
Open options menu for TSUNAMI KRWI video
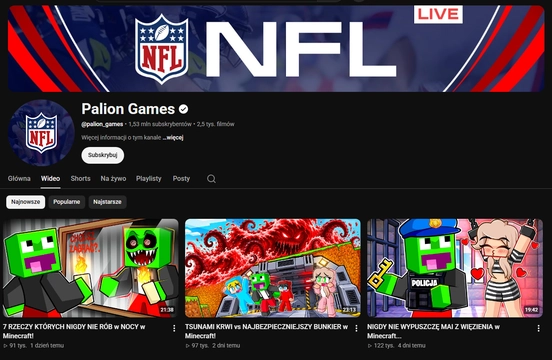pyautogui.click(x=356, y=328)
